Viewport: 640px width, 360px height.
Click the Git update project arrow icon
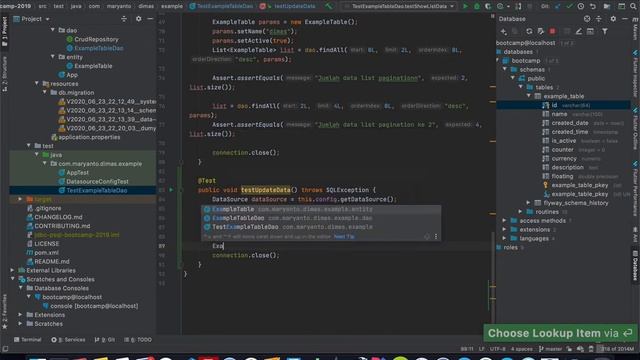pyautogui.click(x=558, y=6)
